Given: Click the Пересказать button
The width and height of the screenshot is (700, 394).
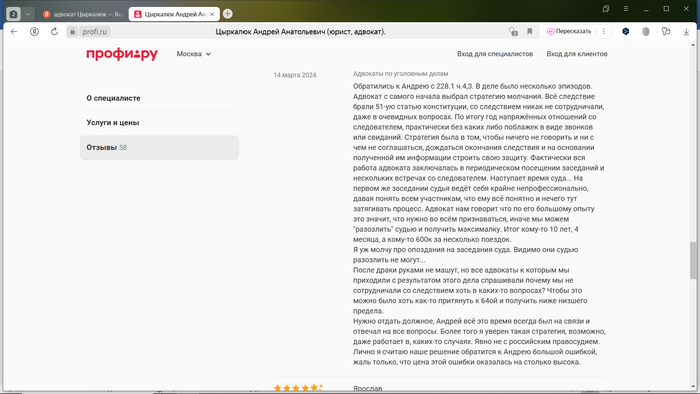Looking at the screenshot, I should coord(569,32).
